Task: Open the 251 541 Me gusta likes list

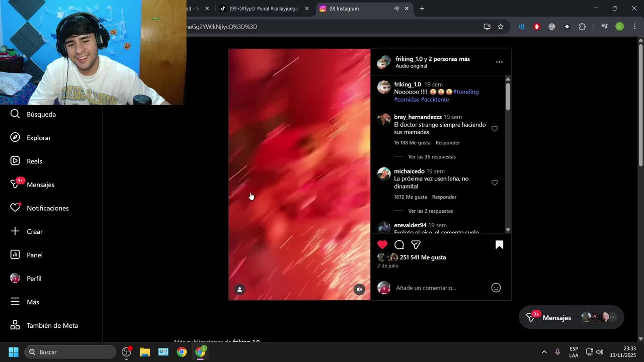Action: point(423,257)
